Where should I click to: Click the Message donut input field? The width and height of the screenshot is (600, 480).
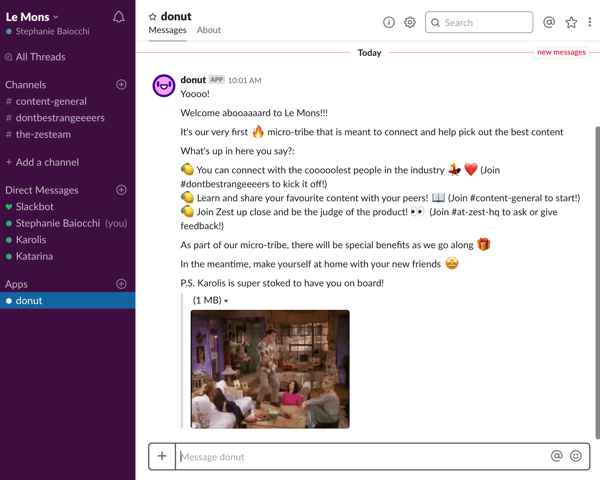point(362,456)
